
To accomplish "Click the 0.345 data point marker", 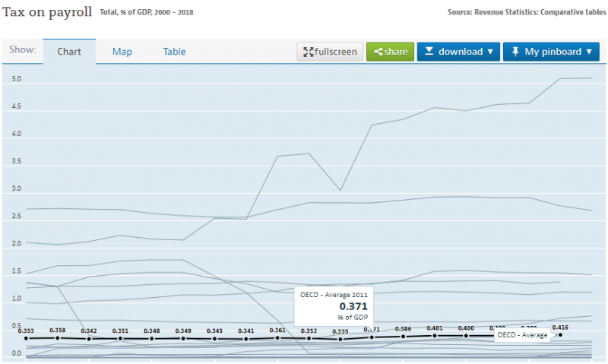I will tap(215, 339).
